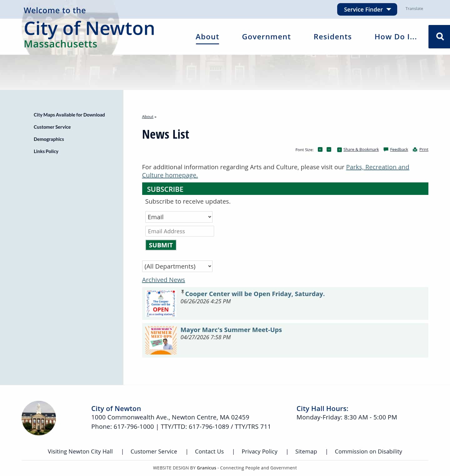This screenshot has height=476, width=450.
Task: Click the Feedback speech bubble icon
Action: click(x=386, y=150)
